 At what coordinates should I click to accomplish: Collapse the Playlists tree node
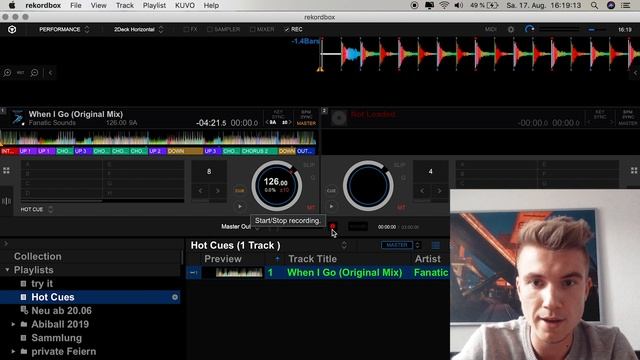(x=7, y=270)
